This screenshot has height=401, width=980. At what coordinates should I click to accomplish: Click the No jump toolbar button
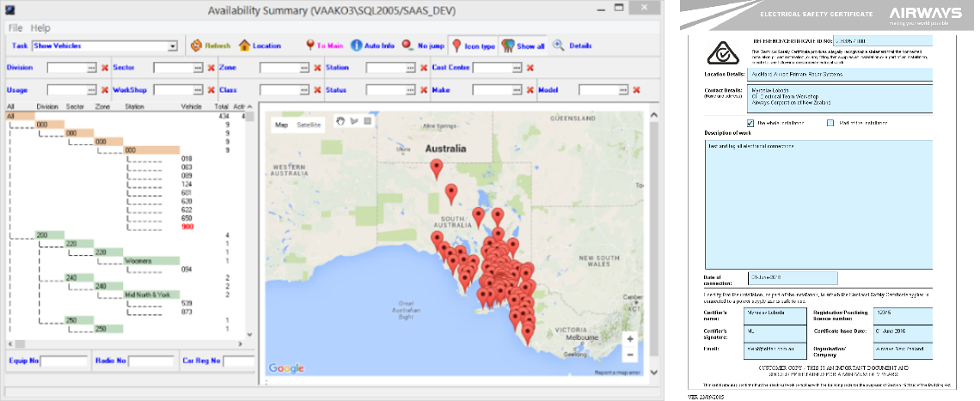[x=422, y=46]
